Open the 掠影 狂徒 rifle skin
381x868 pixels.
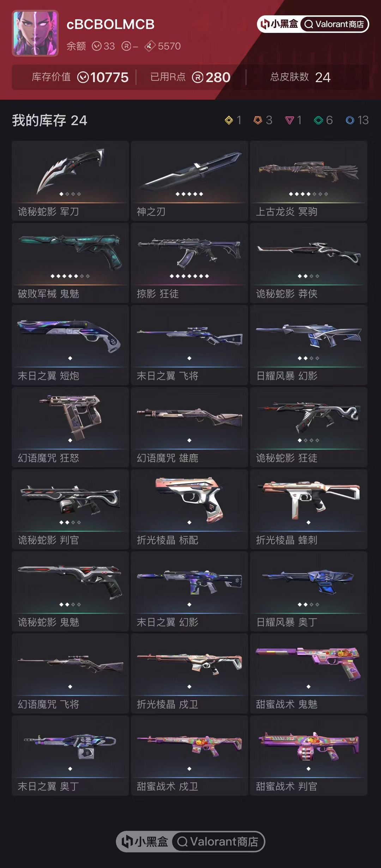[189, 263]
